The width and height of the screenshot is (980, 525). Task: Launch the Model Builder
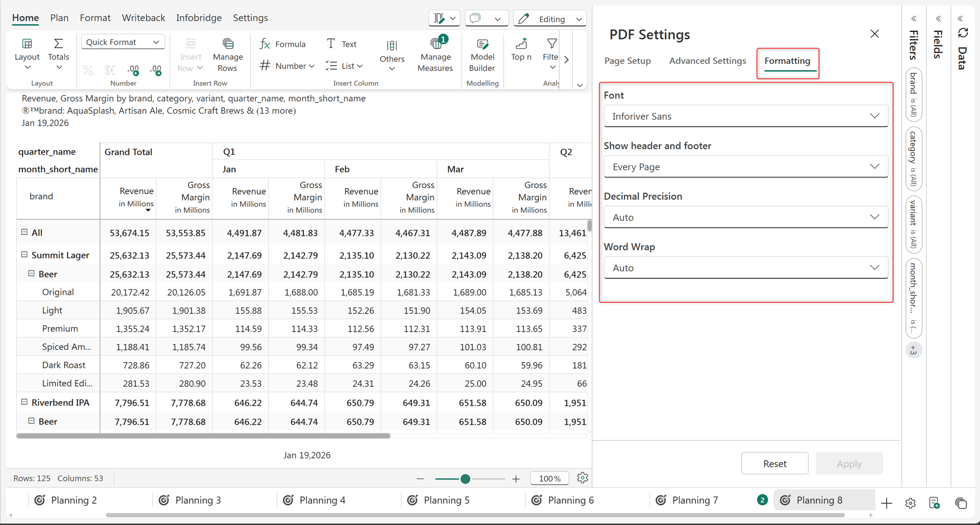click(482, 55)
